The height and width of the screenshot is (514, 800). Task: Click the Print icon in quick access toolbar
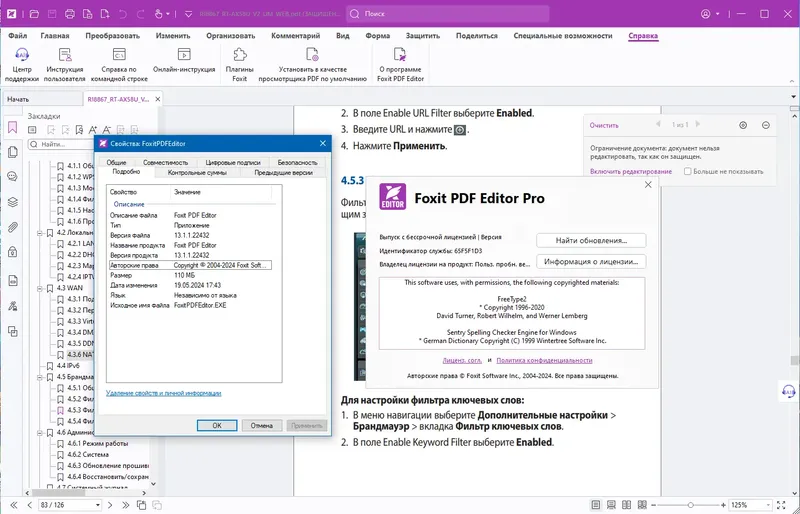point(70,14)
